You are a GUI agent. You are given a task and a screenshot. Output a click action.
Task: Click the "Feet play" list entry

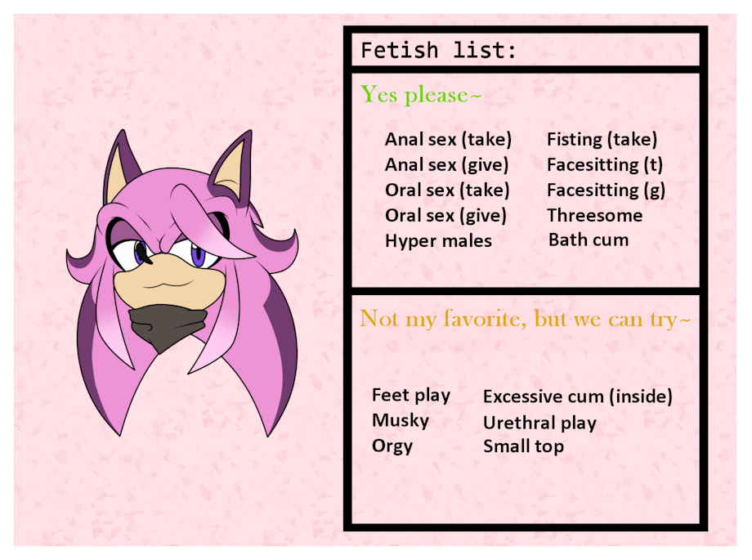pyautogui.click(x=411, y=396)
